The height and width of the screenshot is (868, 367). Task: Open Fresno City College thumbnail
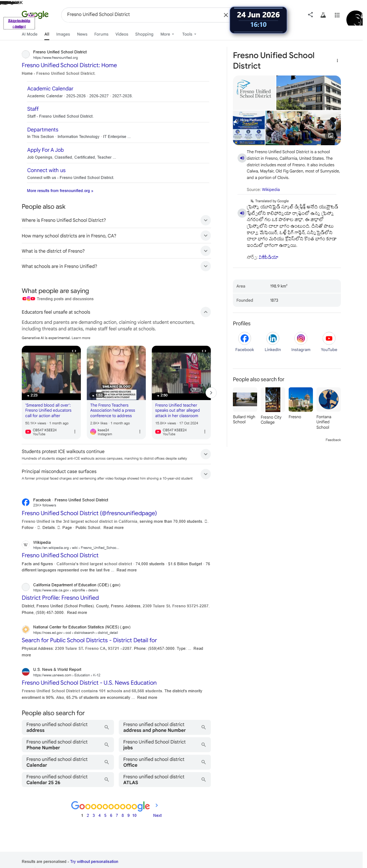(x=273, y=400)
